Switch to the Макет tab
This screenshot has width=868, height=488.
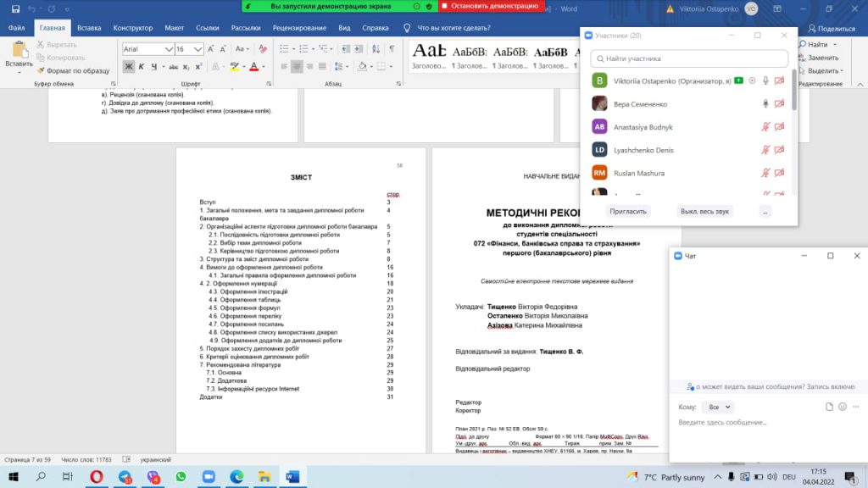175,28
